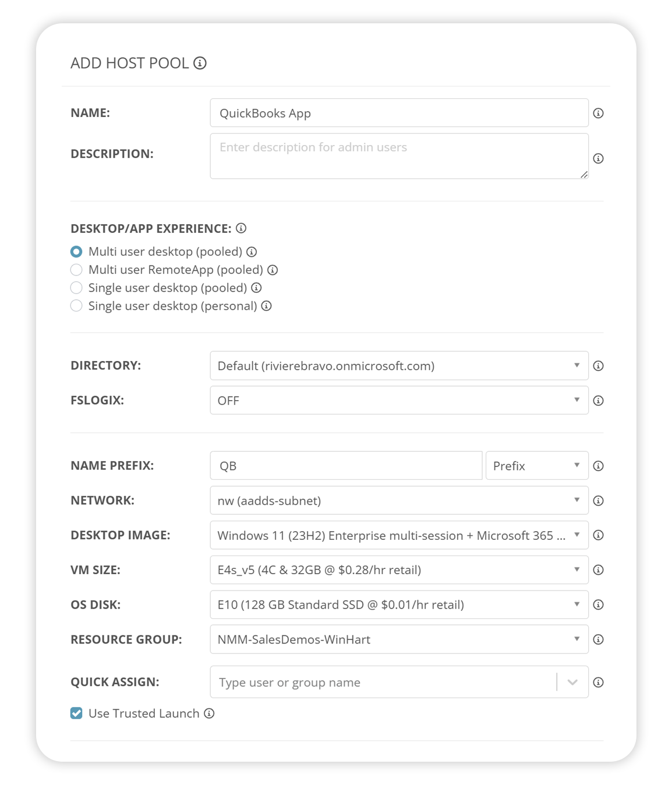The width and height of the screenshot is (672, 785).
Task: Show info for the FSLogix setting
Action: (x=598, y=401)
